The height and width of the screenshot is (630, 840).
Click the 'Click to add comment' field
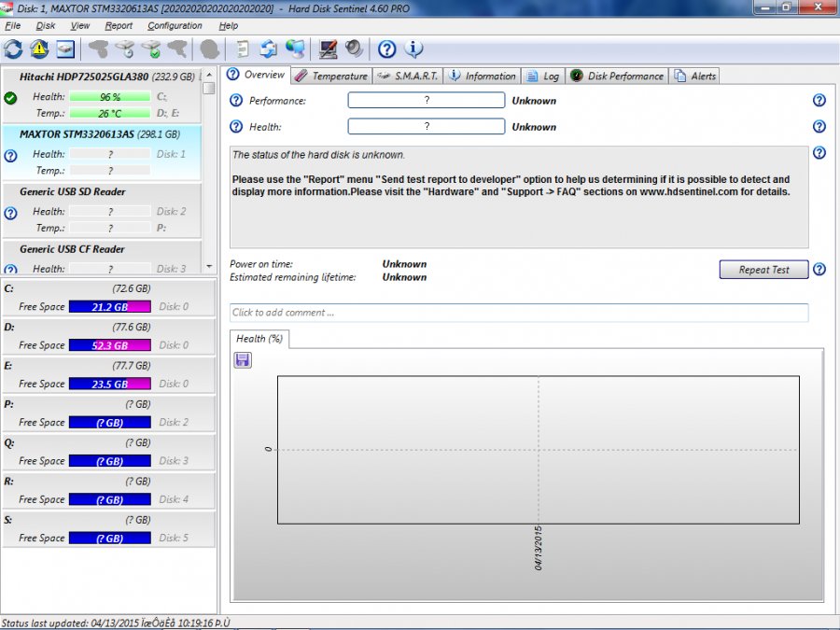519,313
